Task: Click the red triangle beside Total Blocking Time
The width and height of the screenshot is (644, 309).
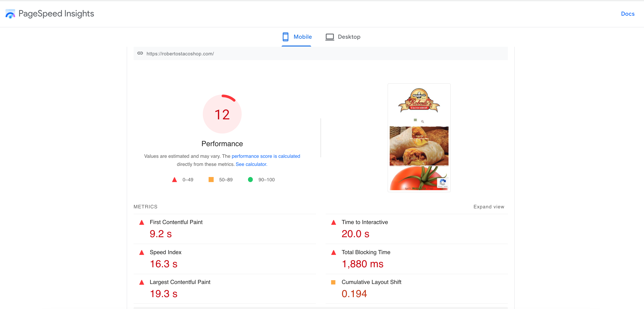Action: [x=334, y=252]
